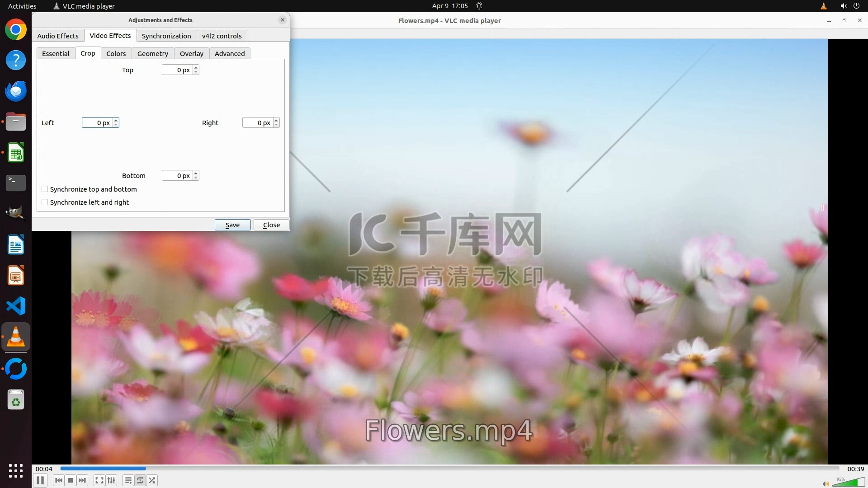Pause the video playback
This screenshot has width=868, height=488.
point(40,480)
